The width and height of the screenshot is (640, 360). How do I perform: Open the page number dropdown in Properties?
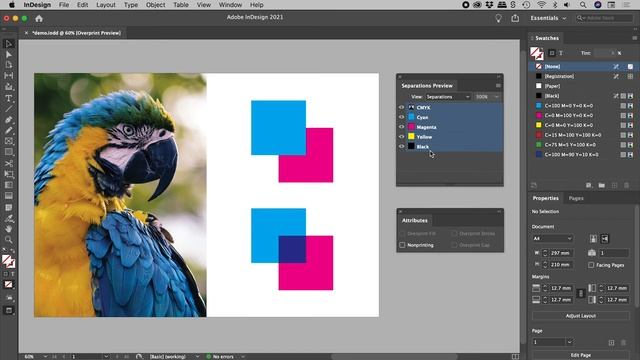pos(569,342)
